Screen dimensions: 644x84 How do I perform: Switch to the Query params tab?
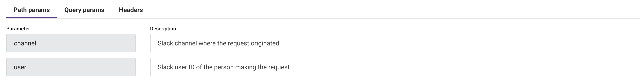84,10
